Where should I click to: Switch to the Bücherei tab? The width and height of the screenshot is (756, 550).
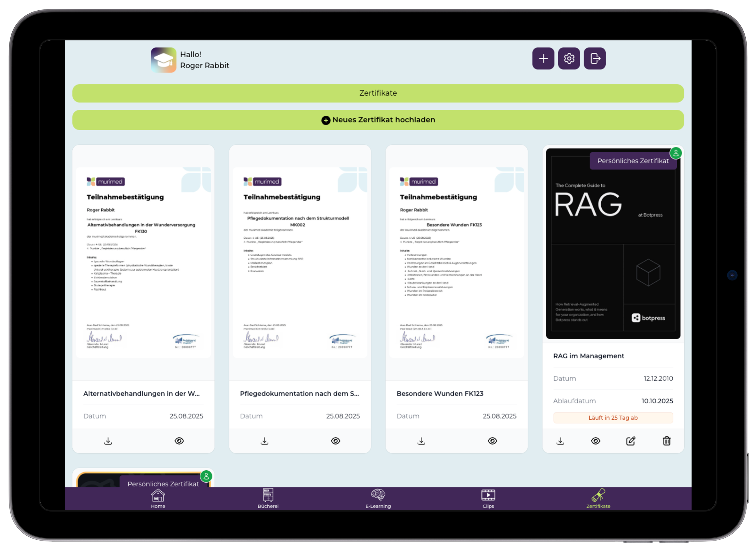click(268, 499)
